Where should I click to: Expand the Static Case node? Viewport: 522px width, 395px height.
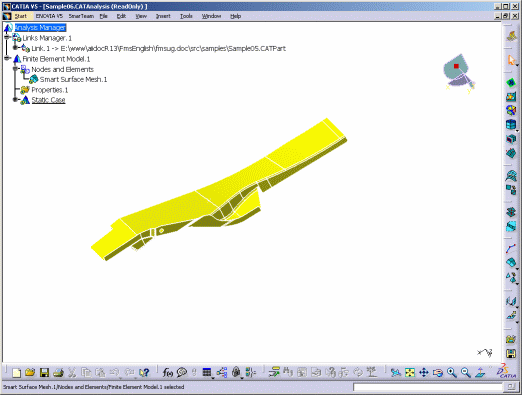(15, 100)
